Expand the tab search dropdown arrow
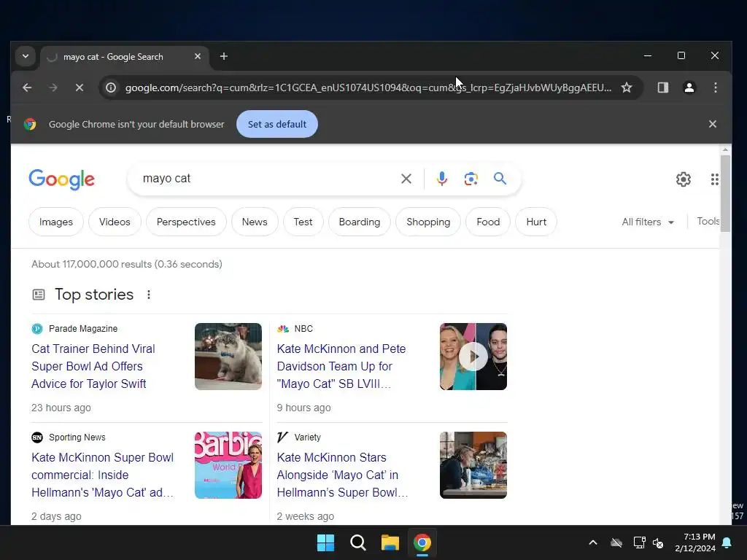Image resolution: width=747 pixels, height=560 pixels. pyautogui.click(x=26, y=56)
